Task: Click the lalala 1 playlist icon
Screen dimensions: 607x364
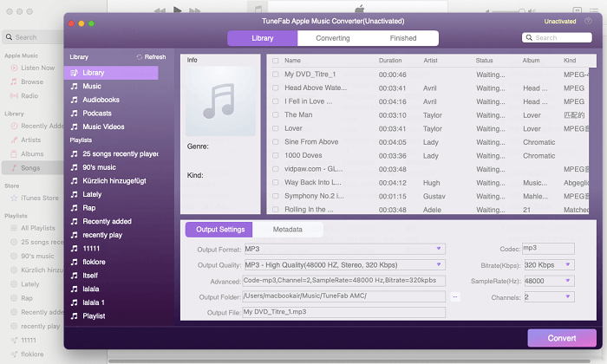Action: click(x=74, y=302)
